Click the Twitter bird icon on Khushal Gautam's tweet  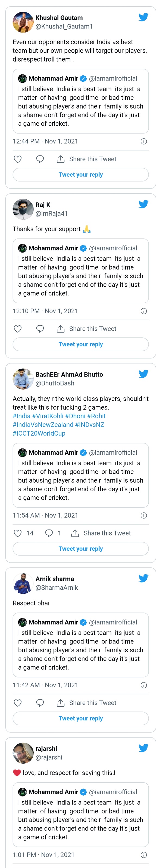click(144, 17)
